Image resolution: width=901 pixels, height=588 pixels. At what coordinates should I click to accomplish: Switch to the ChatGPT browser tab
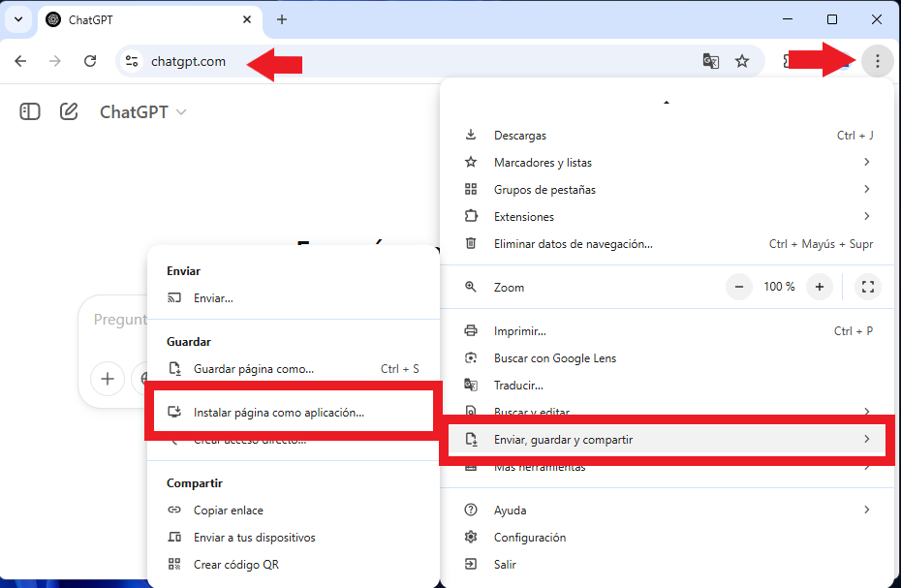coord(150,20)
